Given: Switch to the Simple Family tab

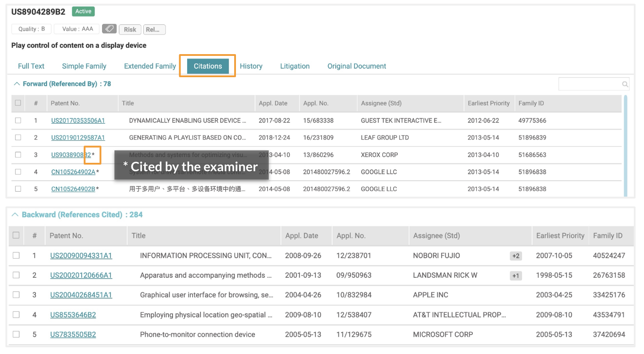Looking at the screenshot, I should (84, 66).
